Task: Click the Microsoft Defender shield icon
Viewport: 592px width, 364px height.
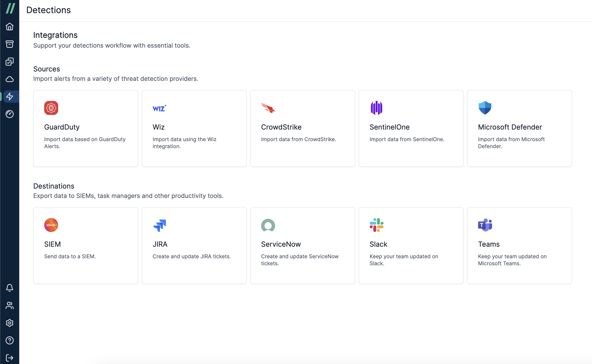Action: [x=485, y=108]
